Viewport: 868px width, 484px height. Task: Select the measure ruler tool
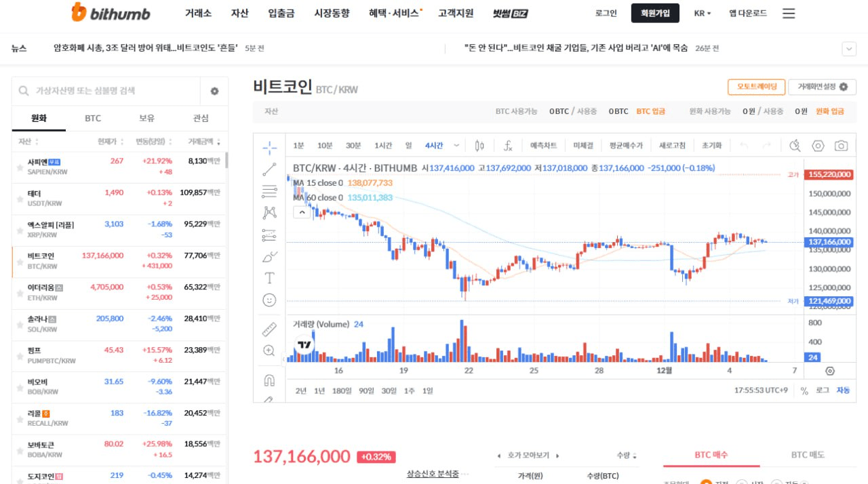269,329
